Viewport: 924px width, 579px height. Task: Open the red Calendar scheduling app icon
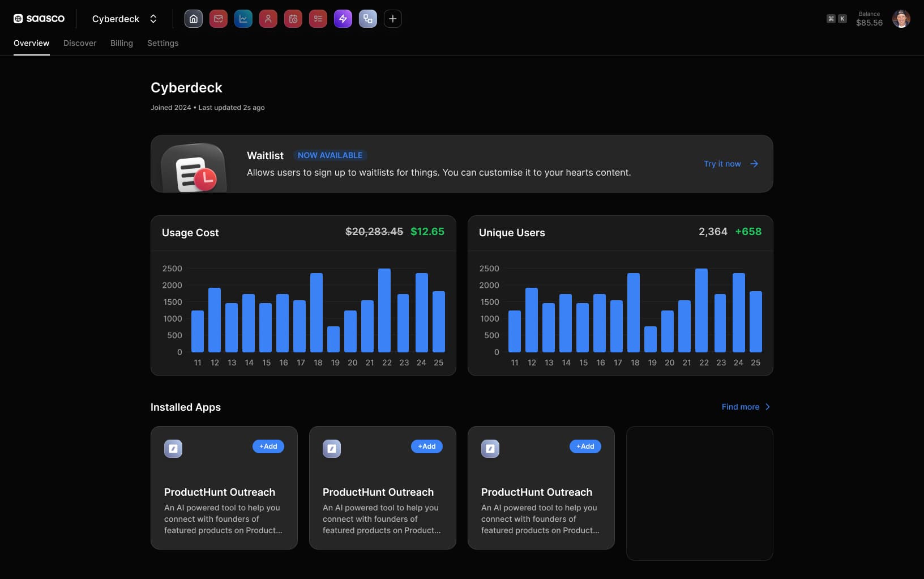(293, 19)
